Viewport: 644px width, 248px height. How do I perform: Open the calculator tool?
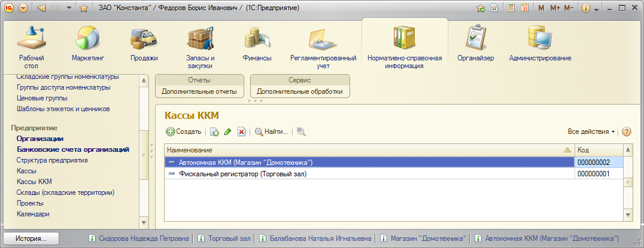(x=511, y=8)
